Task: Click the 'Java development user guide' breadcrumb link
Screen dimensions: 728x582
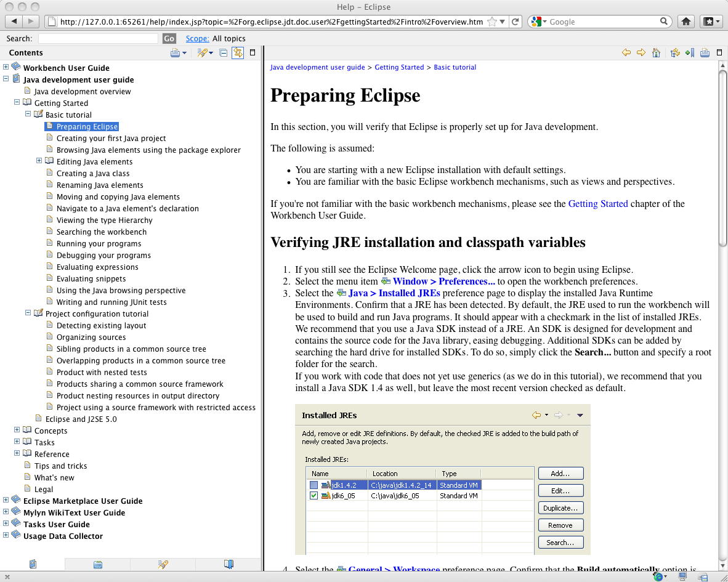Action: pos(318,67)
